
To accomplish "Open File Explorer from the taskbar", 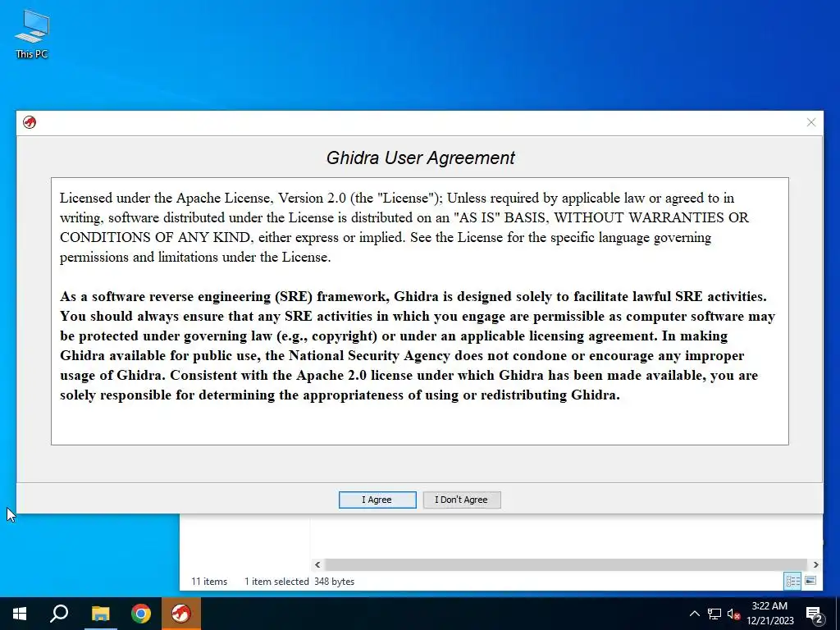I will 100,614.
